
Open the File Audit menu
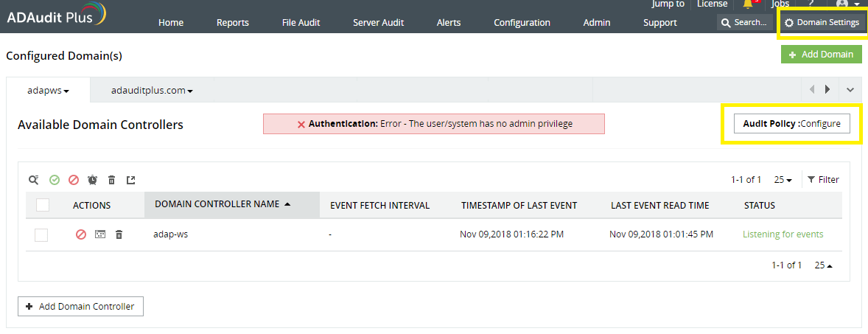click(301, 23)
